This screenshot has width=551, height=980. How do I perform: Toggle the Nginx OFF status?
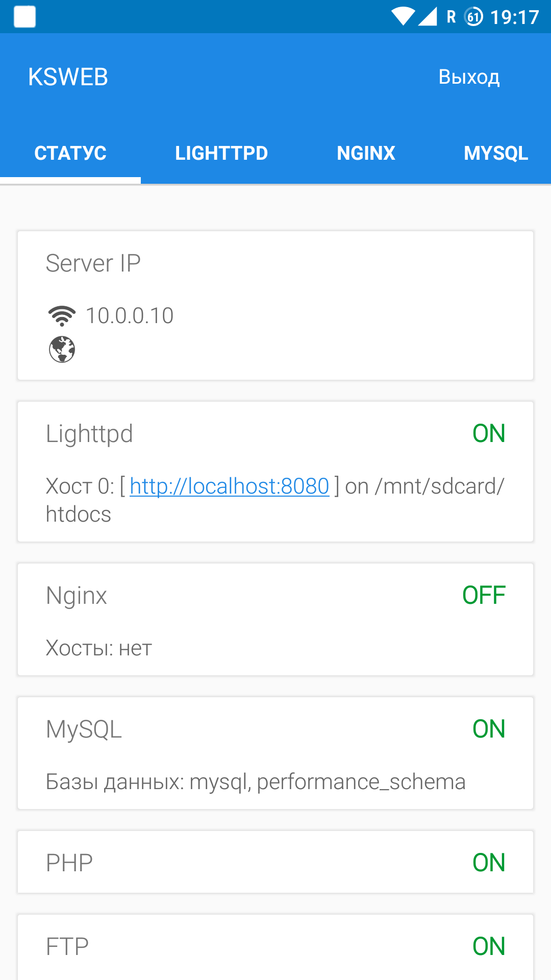tap(484, 595)
